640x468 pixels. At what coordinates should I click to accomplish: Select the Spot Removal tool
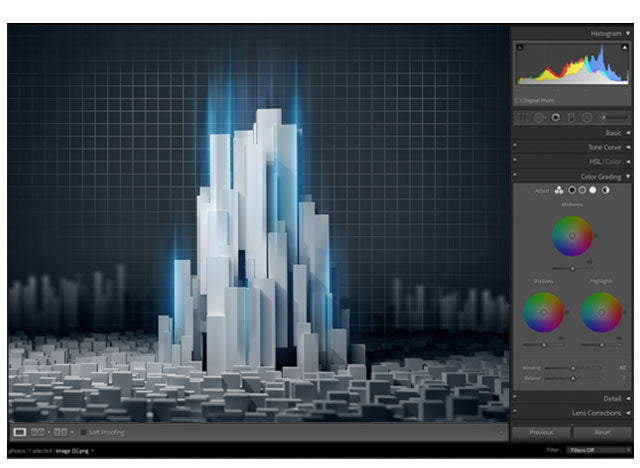point(538,117)
